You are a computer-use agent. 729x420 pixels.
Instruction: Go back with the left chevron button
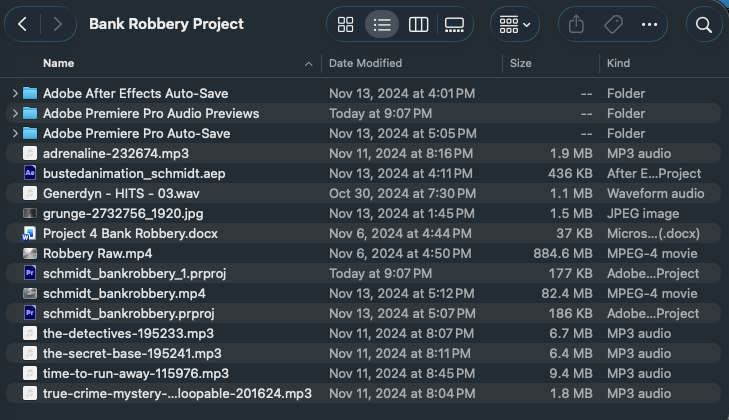(x=22, y=24)
